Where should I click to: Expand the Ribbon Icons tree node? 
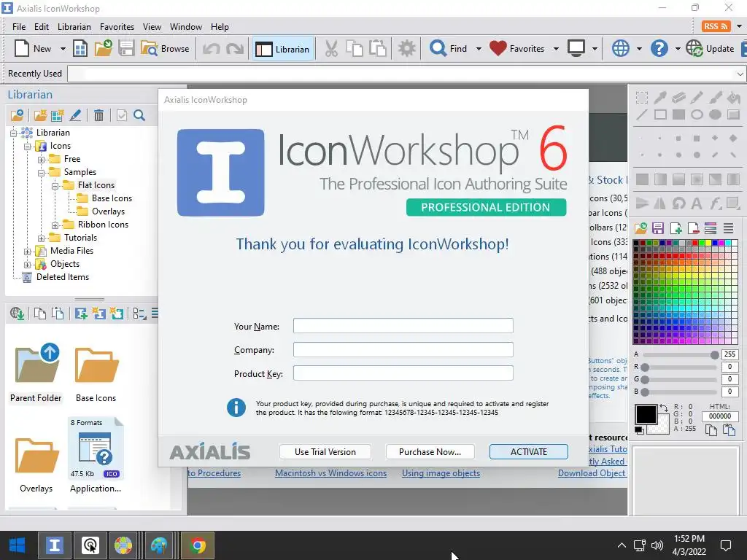(x=55, y=225)
